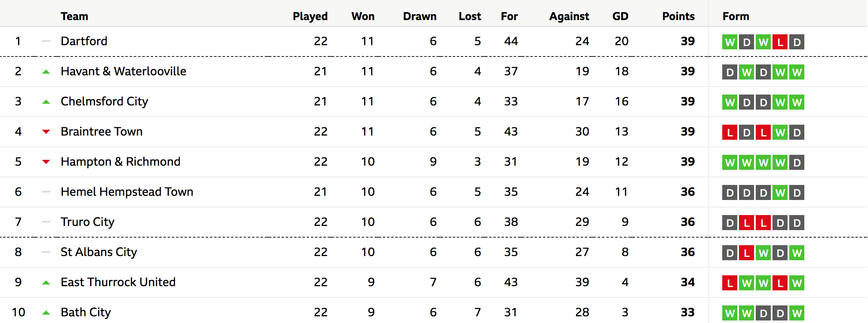Screen dimensions: 868x323
Task: Click the GD column header
Action: click(620, 16)
